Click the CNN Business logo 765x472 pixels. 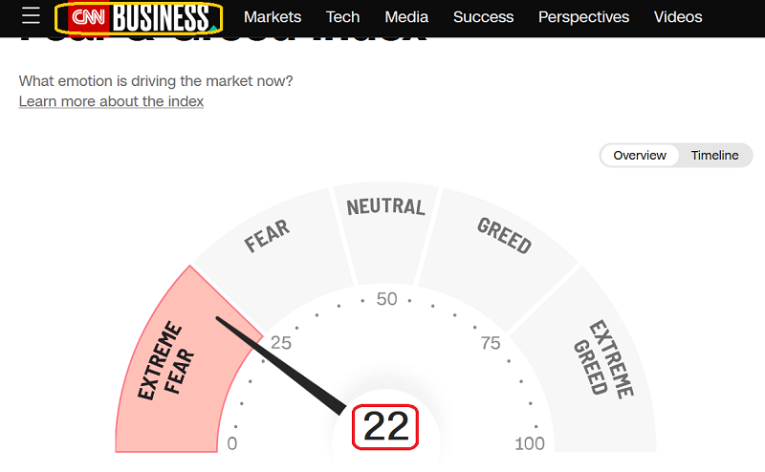point(139,17)
